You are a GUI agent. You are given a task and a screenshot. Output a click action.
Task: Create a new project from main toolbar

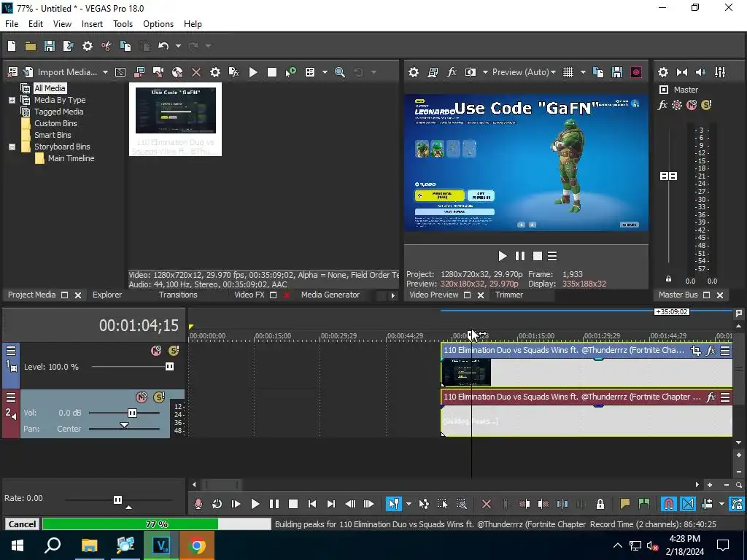point(12,46)
